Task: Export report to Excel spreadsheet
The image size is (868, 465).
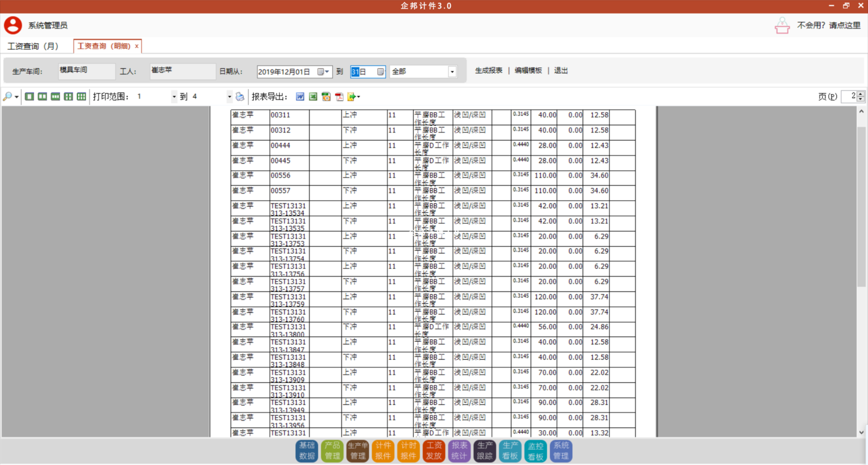Action: coord(313,97)
